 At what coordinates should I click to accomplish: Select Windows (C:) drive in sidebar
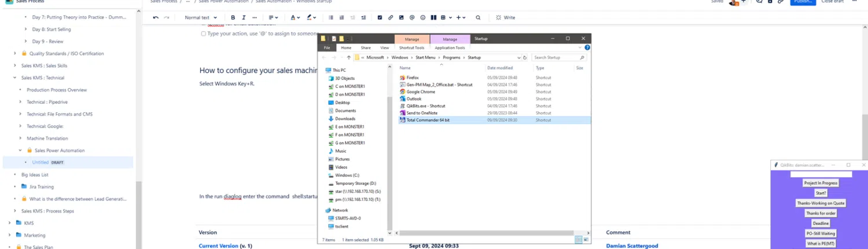pos(347,175)
